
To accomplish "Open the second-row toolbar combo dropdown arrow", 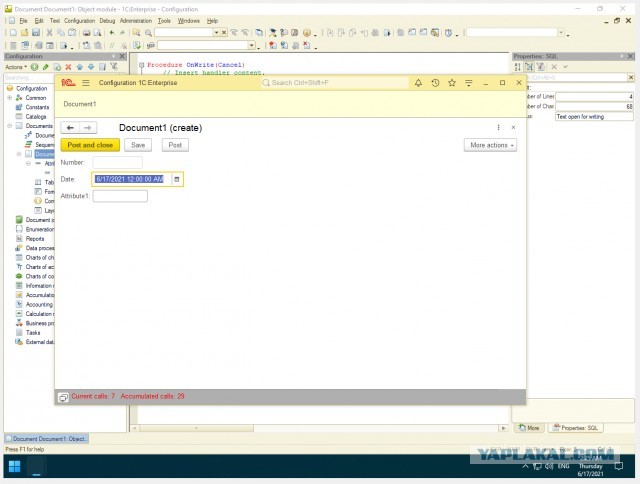I will [x=251, y=45].
